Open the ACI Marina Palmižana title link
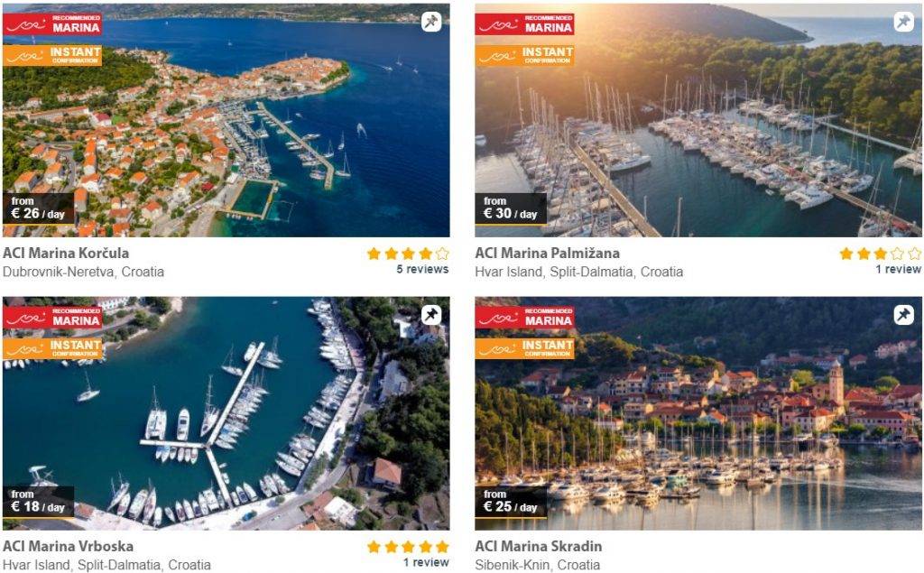The height and width of the screenshot is (573, 924). click(548, 253)
